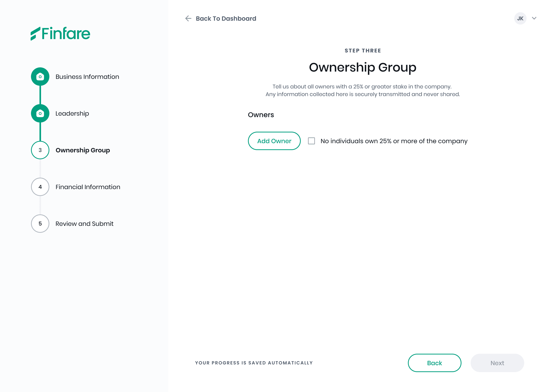This screenshot has height=392, width=551.
Task: Click the 'Ownership Group' page heading
Action: [363, 67]
